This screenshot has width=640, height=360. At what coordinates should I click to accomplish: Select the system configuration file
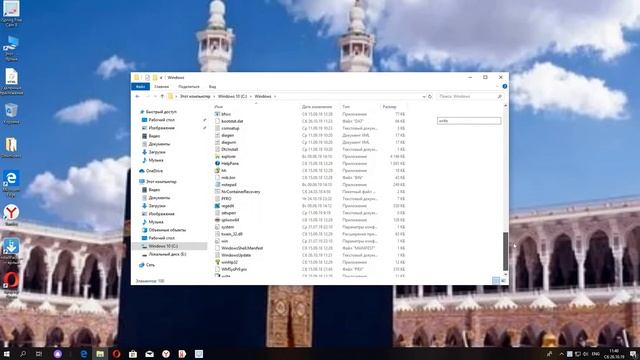(x=228, y=227)
